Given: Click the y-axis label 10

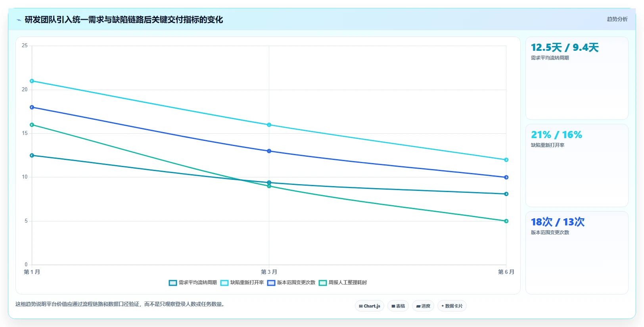Looking at the screenshot, I should [25, 177].
